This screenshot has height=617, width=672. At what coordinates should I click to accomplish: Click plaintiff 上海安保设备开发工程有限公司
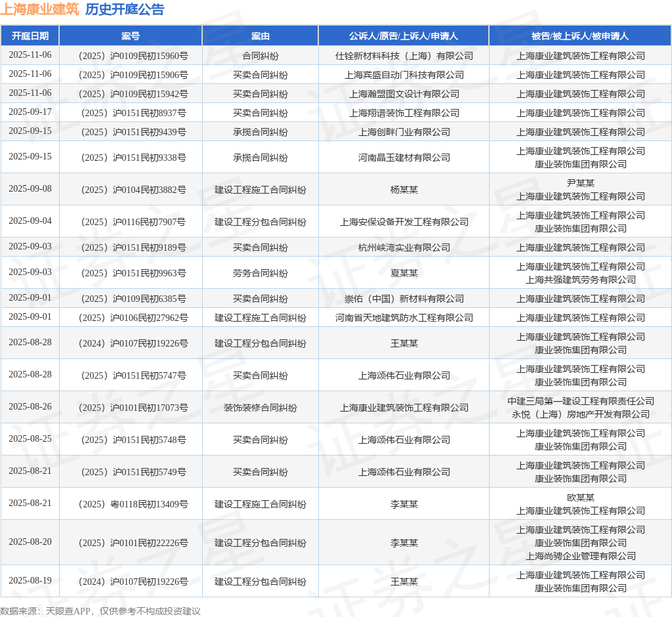click(x=404, y=222)
